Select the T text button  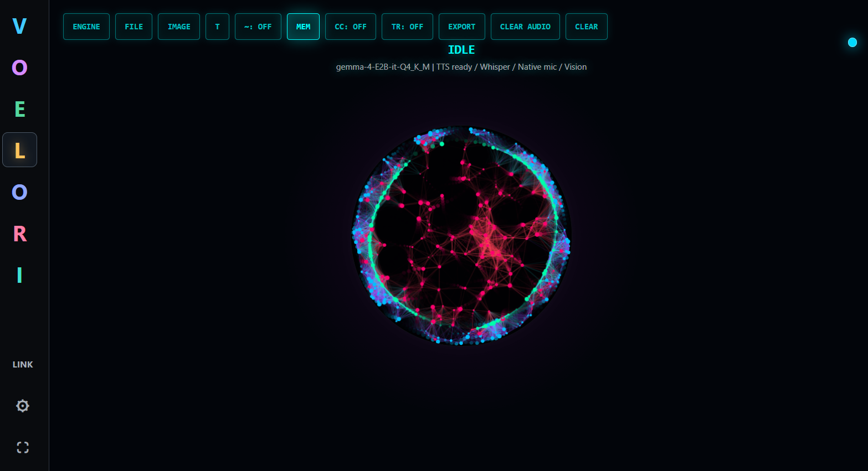coord(217,27)
